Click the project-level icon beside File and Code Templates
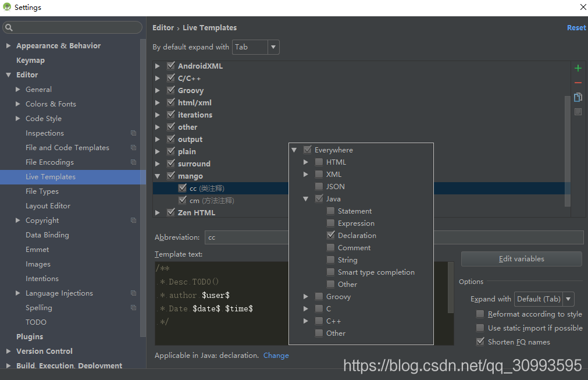The image size is (588, 380). [133, 148]
